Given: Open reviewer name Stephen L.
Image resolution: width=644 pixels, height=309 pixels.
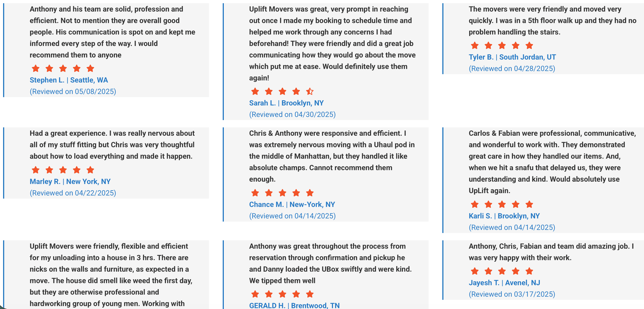Looking at the screenshot, I should point(47,80).
